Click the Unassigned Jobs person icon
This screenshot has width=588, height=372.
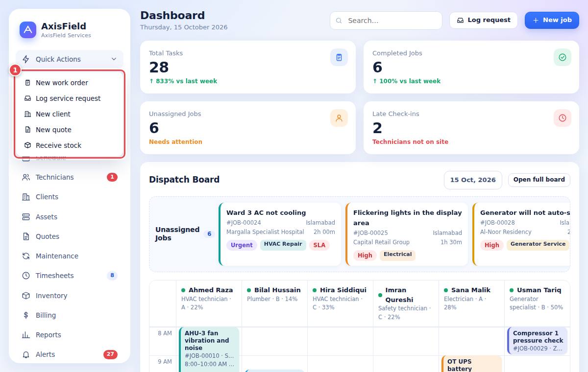339,118
